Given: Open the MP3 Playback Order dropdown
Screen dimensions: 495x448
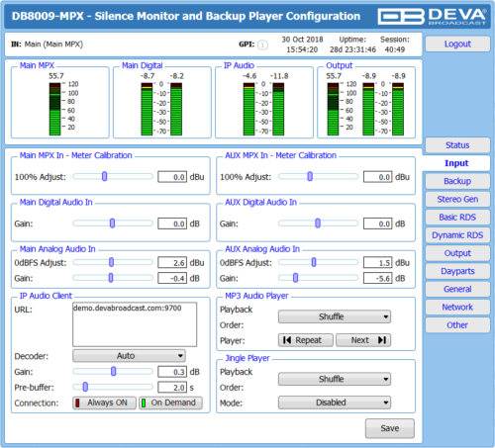Looking at the screenshot, I should (x=335, y=316).
